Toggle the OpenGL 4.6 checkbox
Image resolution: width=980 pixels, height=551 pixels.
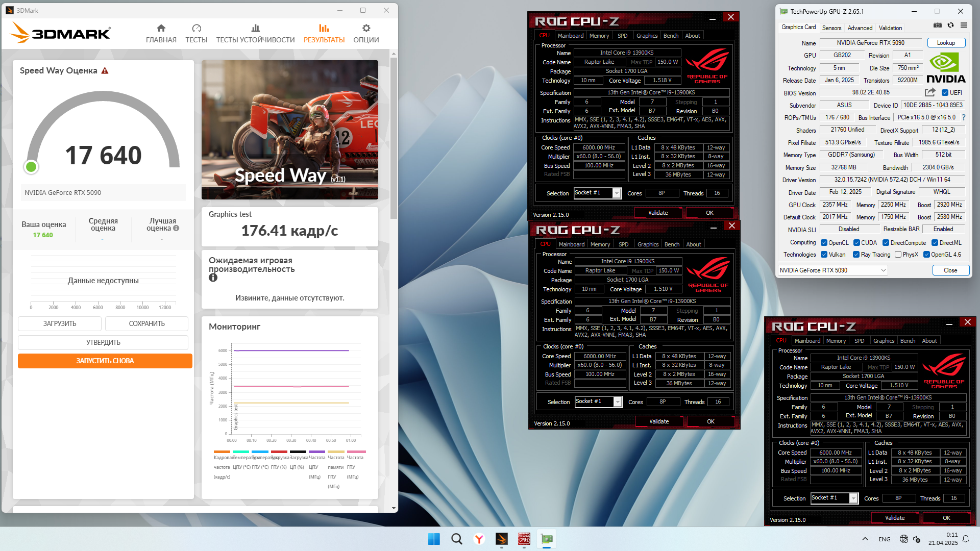coord(926,255)
